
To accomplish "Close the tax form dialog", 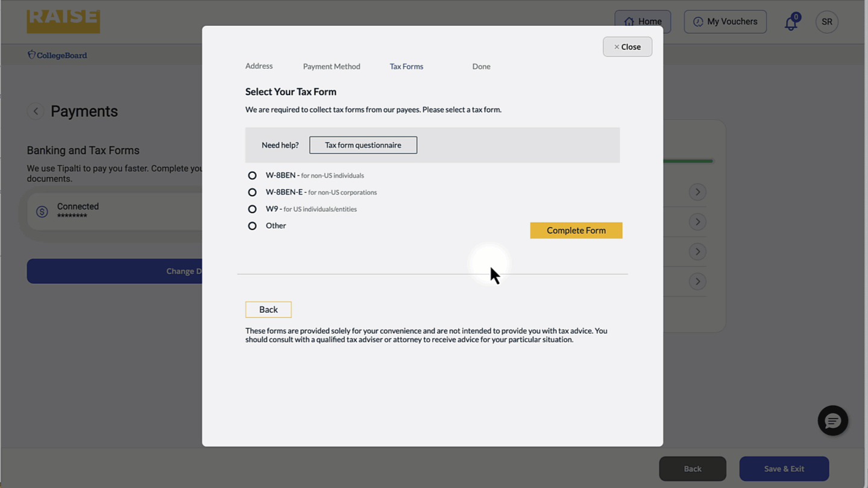I will point(627,47).
